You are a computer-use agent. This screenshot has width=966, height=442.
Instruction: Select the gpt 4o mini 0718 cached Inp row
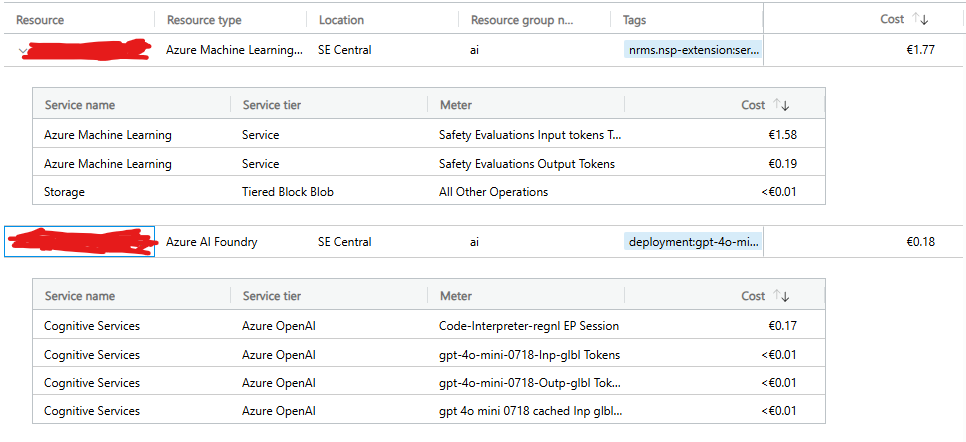530,411
